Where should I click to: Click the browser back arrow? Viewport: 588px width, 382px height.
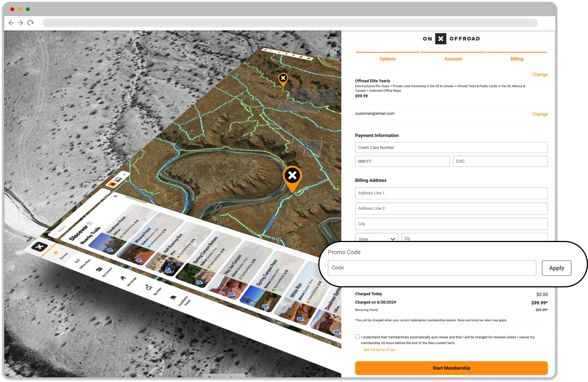(11, 23)
